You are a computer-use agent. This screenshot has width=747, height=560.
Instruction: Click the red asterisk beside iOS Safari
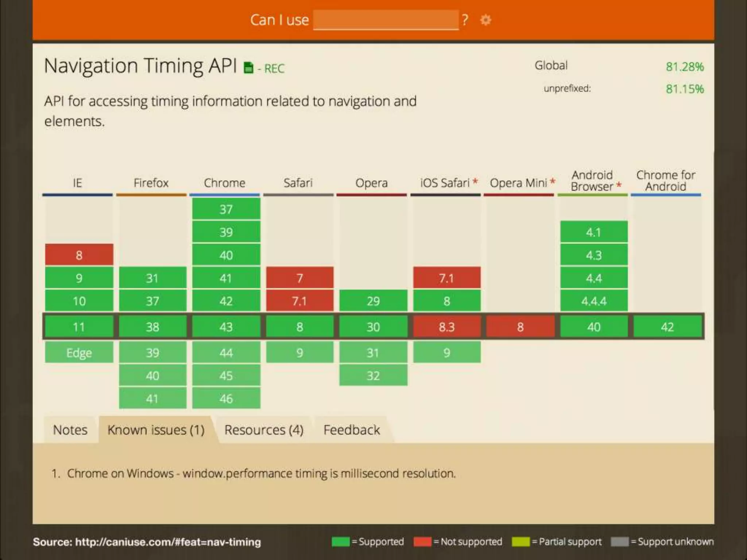coord(475,181)
